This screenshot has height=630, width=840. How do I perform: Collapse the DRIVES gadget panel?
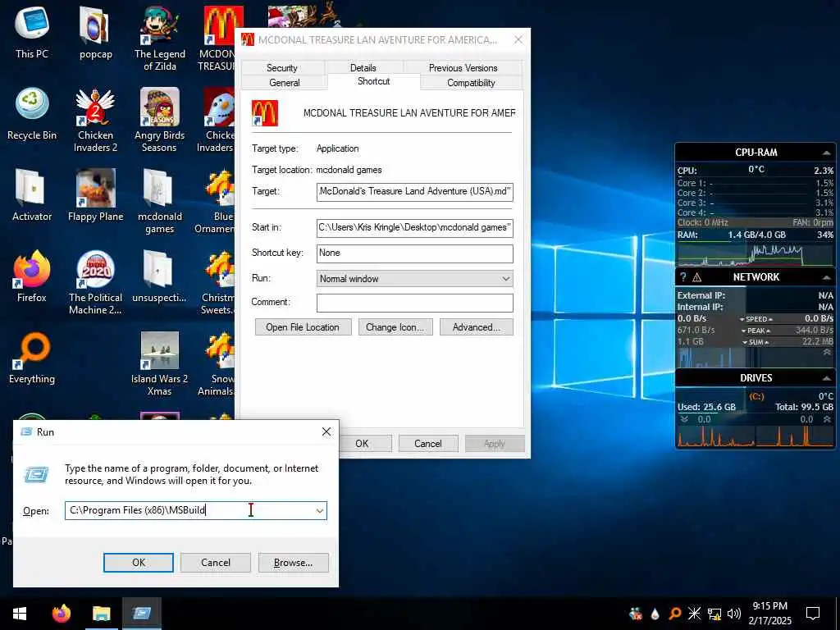[x=826, y=378]
